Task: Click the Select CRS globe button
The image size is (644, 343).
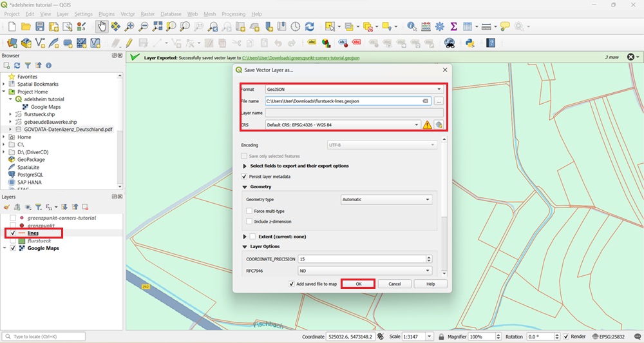Action: point(439,124)
